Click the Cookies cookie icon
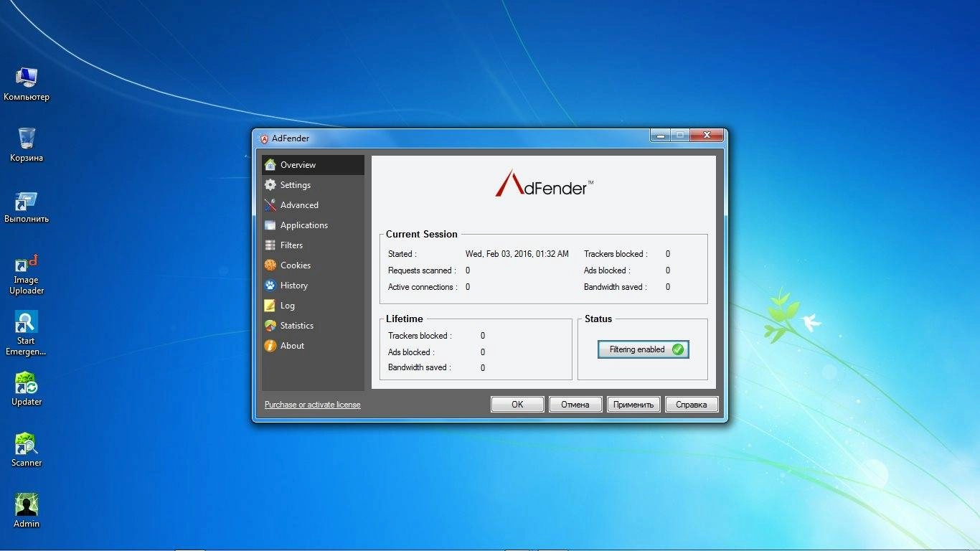The height and width of the screenshot is (551, 980). (x=270, y=265)
